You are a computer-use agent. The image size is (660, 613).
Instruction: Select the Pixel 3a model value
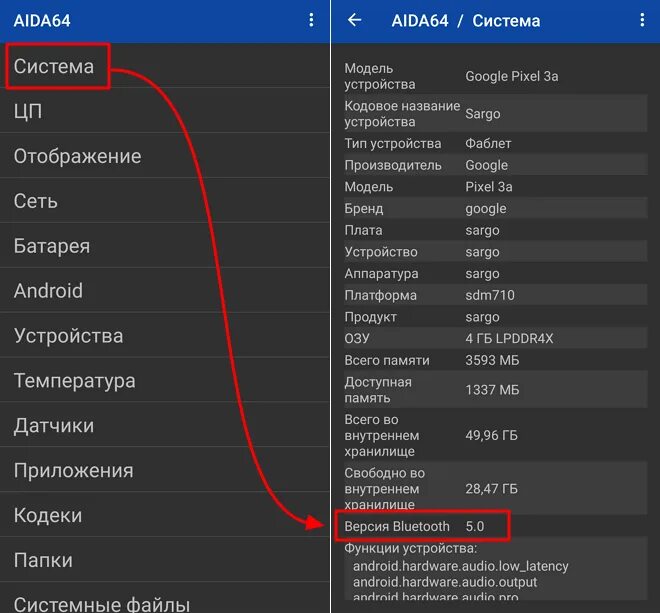tap(489, 187)
